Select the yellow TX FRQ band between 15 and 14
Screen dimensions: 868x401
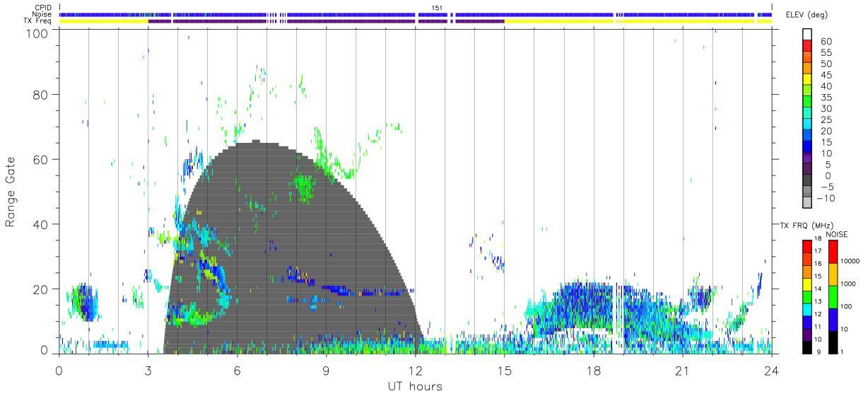click(x=807, y=284)
